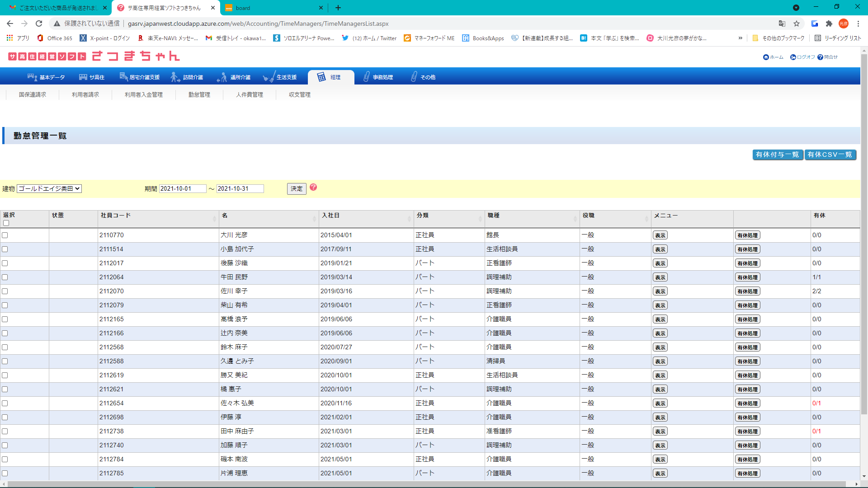Check the box for employee 2112064
Screen dimensions: 868x488
[5, 277]
